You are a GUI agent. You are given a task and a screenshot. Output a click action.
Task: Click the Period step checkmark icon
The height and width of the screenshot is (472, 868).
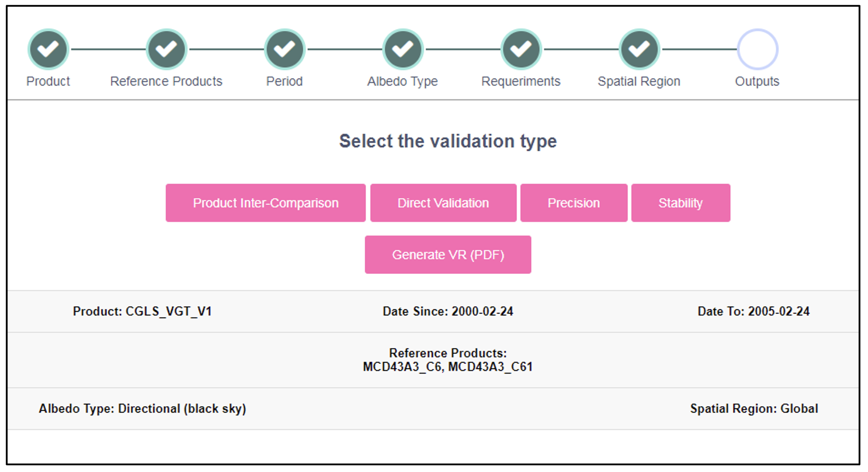coord(284,49)
